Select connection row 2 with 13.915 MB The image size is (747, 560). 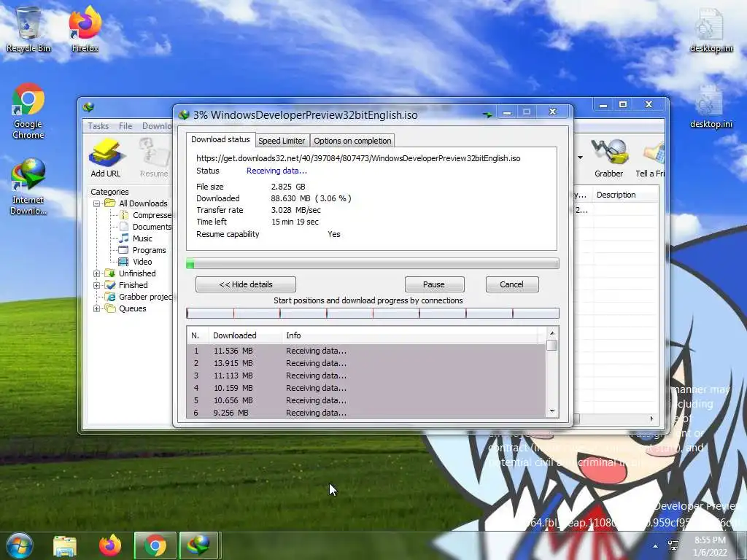coord(366,363)
